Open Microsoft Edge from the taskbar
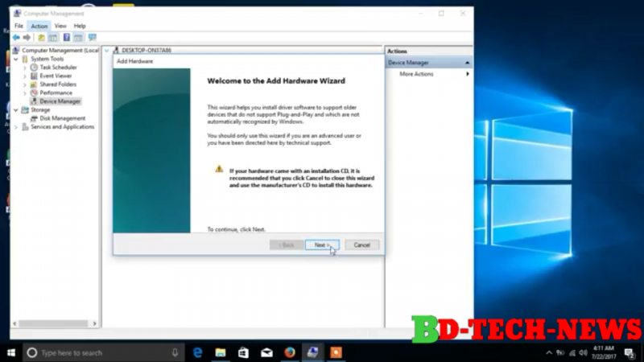Screen dimensions: 644x362 pyautogui.click(x=197, y=352)
